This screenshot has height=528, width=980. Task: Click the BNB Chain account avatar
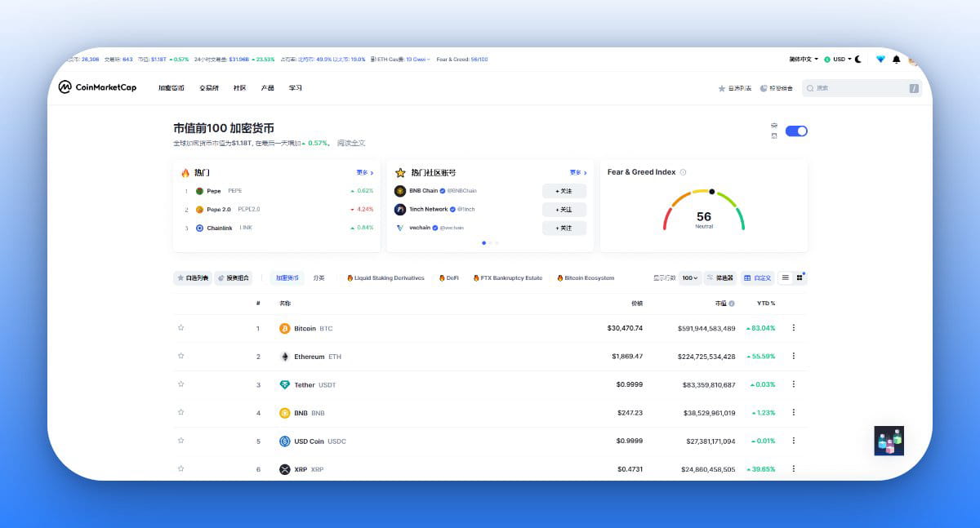click(400, 191)
